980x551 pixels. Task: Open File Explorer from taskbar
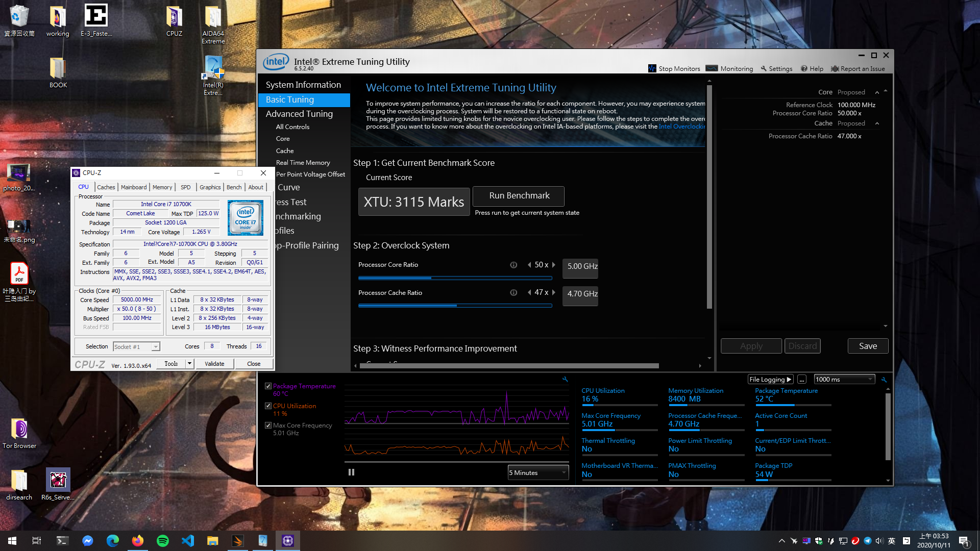click(213, 541)
